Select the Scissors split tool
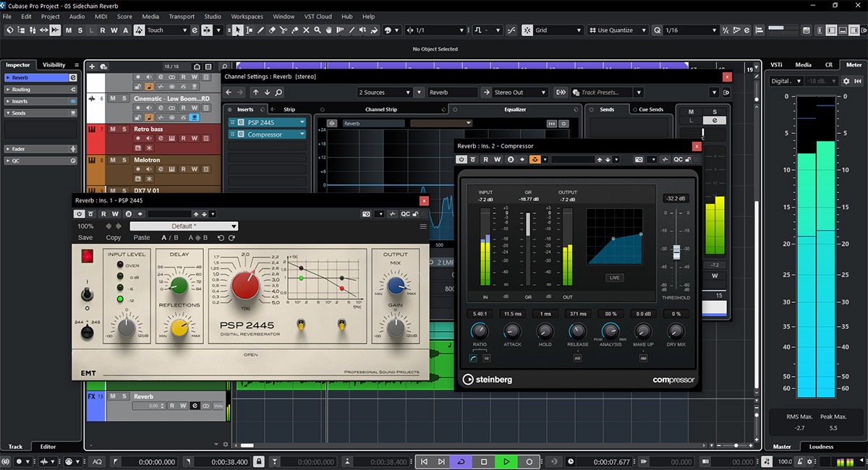 (284, 30)
